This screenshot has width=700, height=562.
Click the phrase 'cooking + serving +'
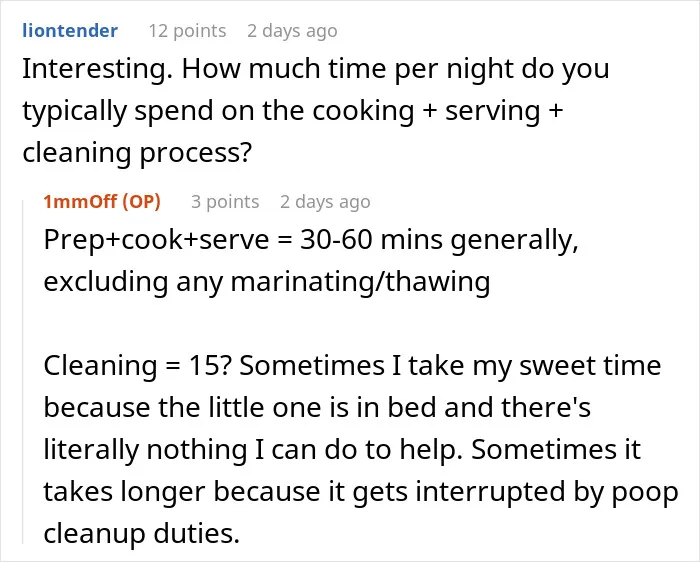[438, 111]
